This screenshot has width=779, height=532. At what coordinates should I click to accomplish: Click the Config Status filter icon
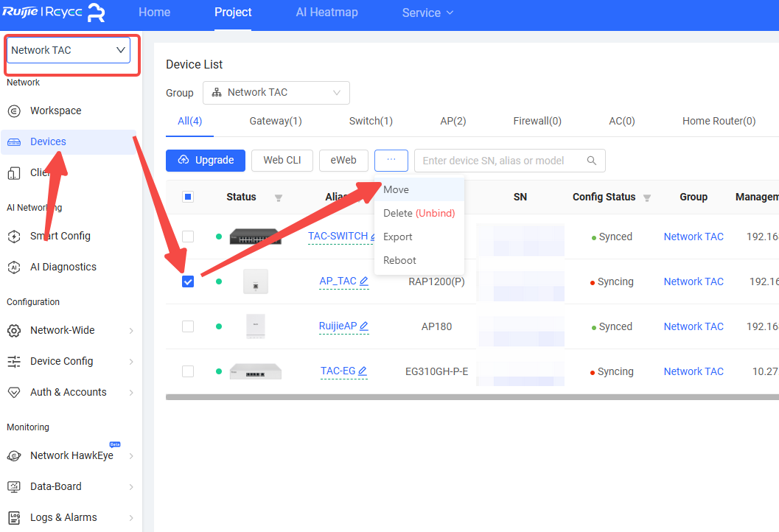(647, 197)
